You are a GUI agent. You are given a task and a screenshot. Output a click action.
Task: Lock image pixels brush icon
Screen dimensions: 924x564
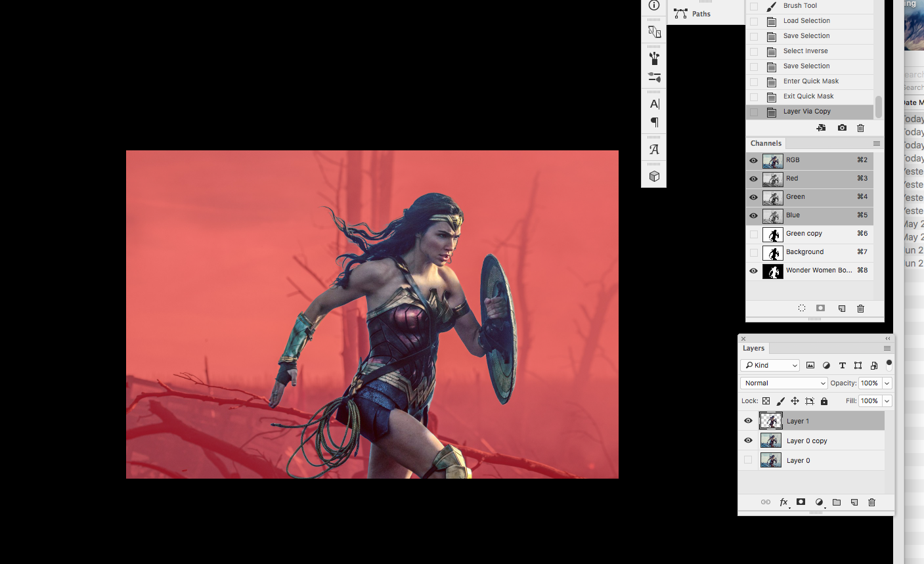(x=780, y=401)
